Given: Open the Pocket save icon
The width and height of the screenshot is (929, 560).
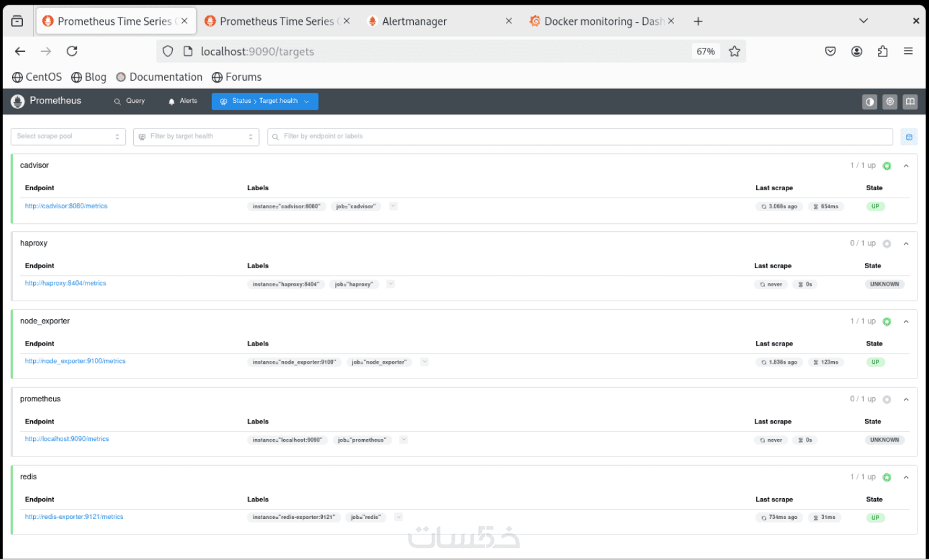Looking at the screenshot, I should tap(831, 51).
